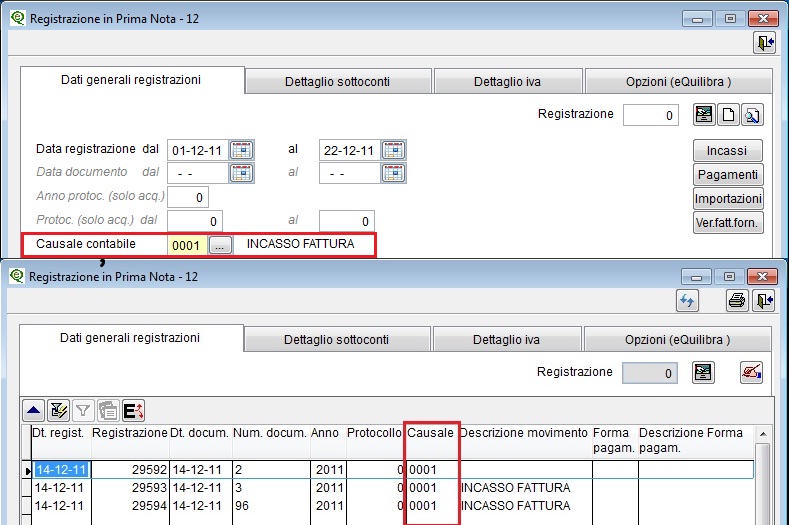The image size is (789, 525).
Task: Open calendar for Data registrazione al
Action: (x=393, y=150)
